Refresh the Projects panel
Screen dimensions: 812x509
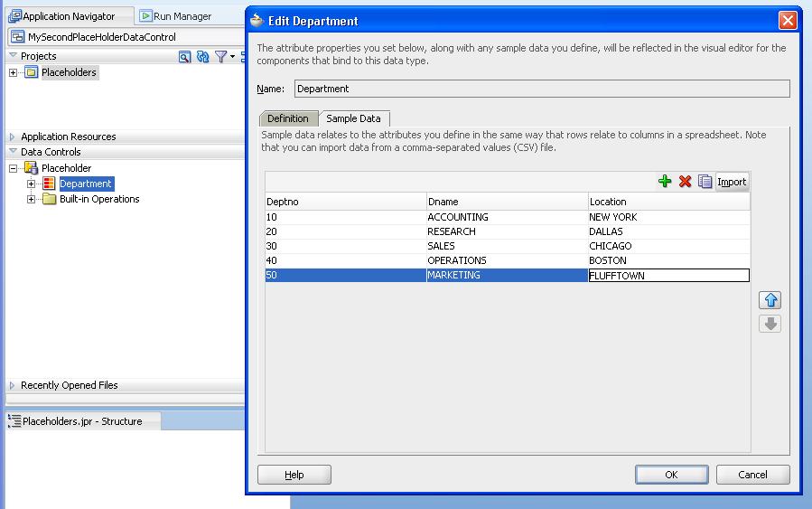pyautogui.click(x=203, y=57)
